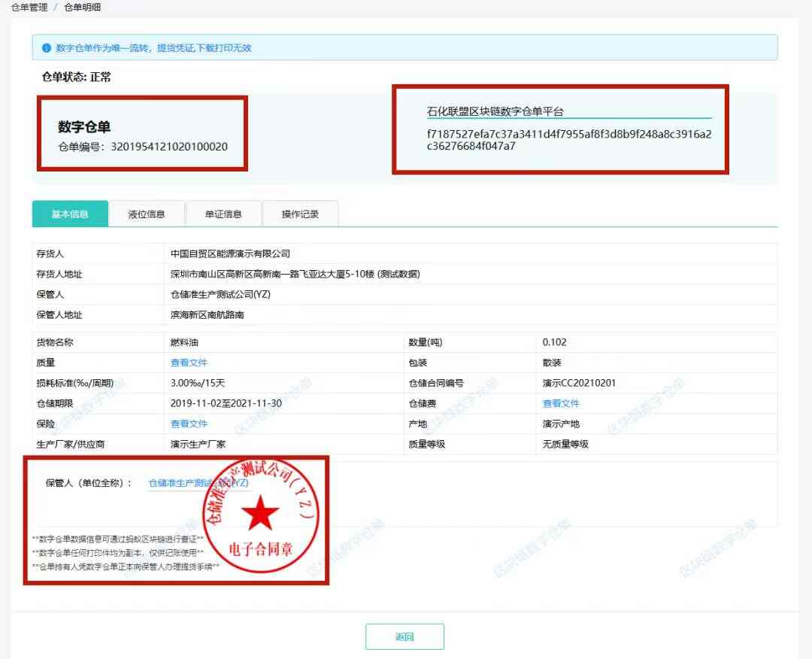812x659 pixels.
Task: Click the 存货人 company name 中国自贸区能源演示有限公司
Action: click(x=230, y=254)
